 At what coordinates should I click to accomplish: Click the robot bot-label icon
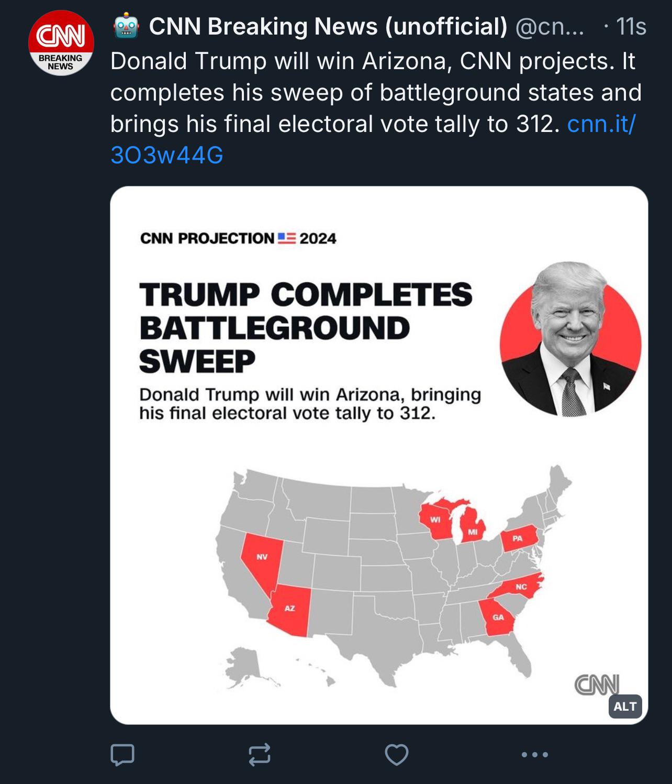click(x=126, y=27)
